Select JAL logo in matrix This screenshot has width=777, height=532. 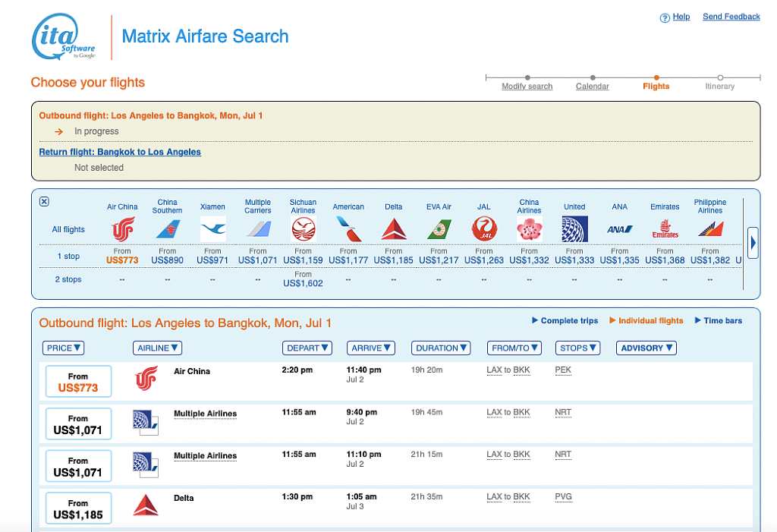pyautogui.click(x=484, y=229)
